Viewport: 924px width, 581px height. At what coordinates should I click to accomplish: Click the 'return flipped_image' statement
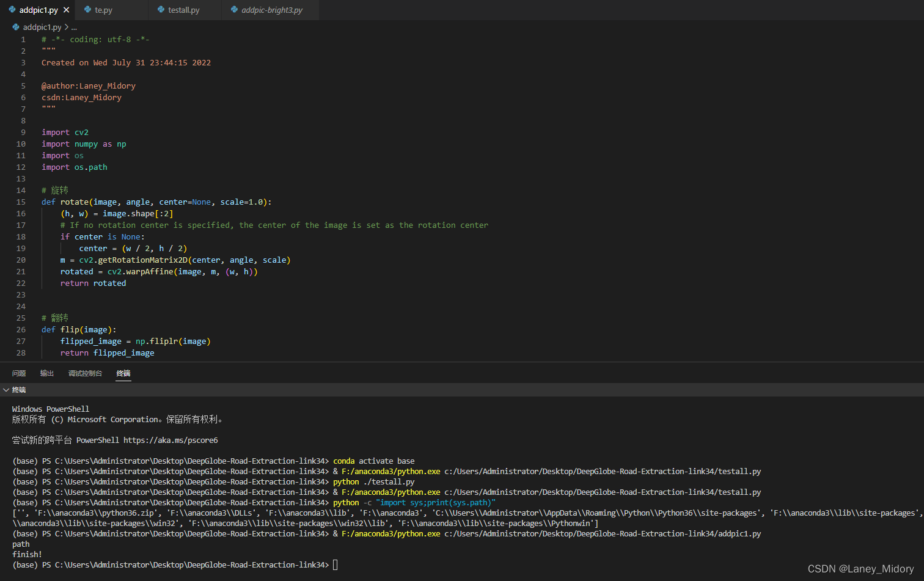(x=108, y=353)
